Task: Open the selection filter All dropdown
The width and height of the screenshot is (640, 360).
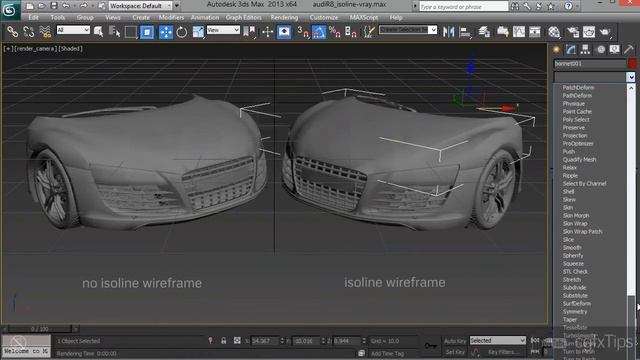Action: (x=73, y=30)
